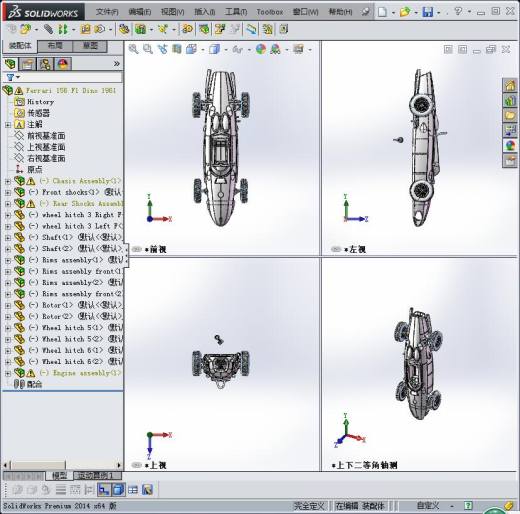
Task: Toggle the link icon beside *左视 view label
Action: [336, 249]
